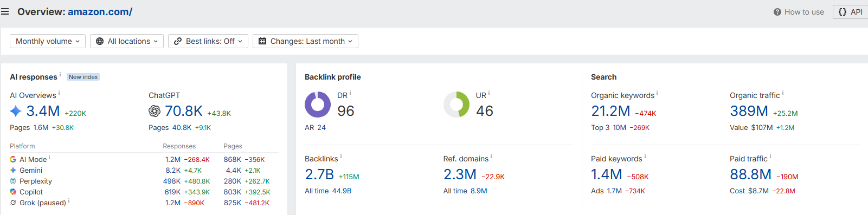The height and width of the screenshot is (215, 868).
Task: Open the Best links: Off dropdown
Action: (x=208, y=41)
